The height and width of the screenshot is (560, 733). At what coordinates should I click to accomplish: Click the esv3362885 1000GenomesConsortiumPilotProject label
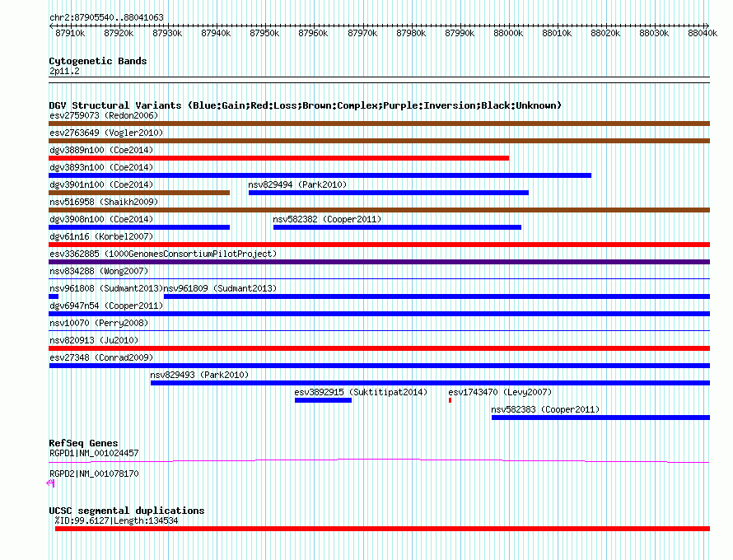(163, 254)
